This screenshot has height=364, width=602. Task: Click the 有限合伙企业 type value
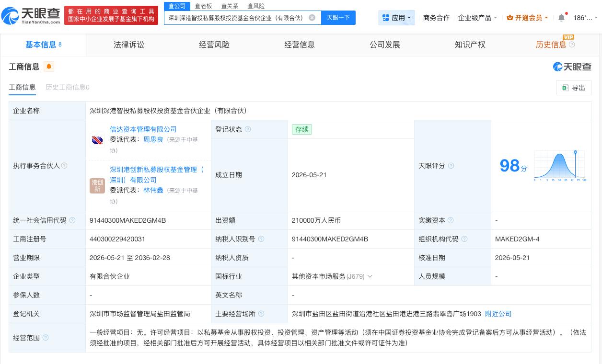click(x=110, y=276)
